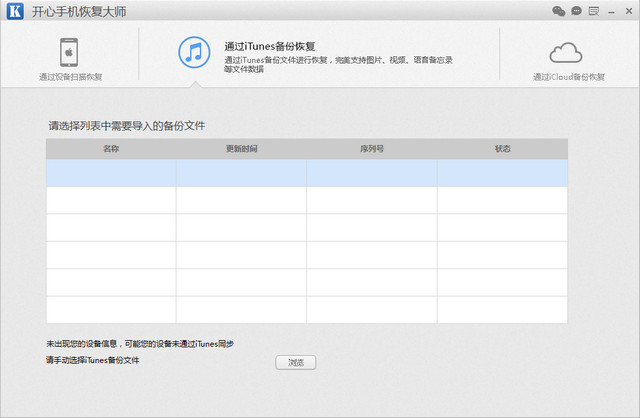Click the 请选择列表中需要导入的备份文件 heading
Viewport: 640px width, 418px height.
coord(127,126)
